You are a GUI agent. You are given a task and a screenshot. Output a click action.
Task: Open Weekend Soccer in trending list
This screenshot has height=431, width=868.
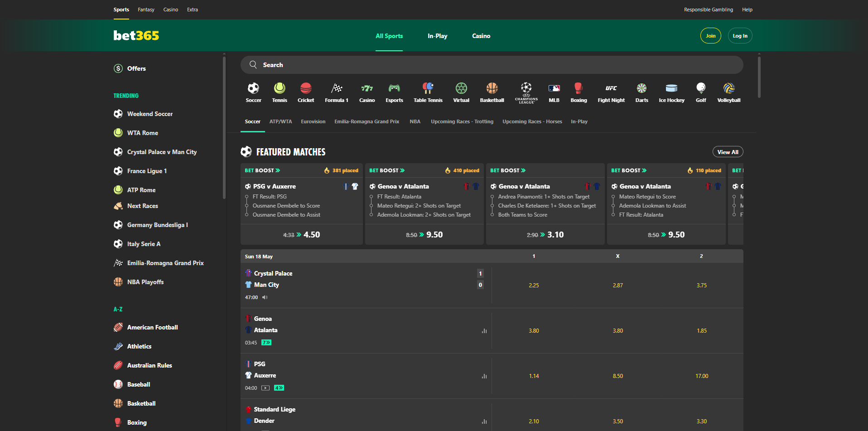point(150,114)
